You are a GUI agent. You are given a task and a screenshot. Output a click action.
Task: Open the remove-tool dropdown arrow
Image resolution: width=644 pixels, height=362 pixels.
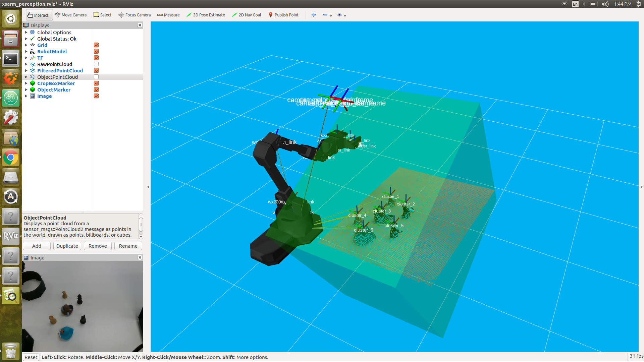(x=331, y=16)
